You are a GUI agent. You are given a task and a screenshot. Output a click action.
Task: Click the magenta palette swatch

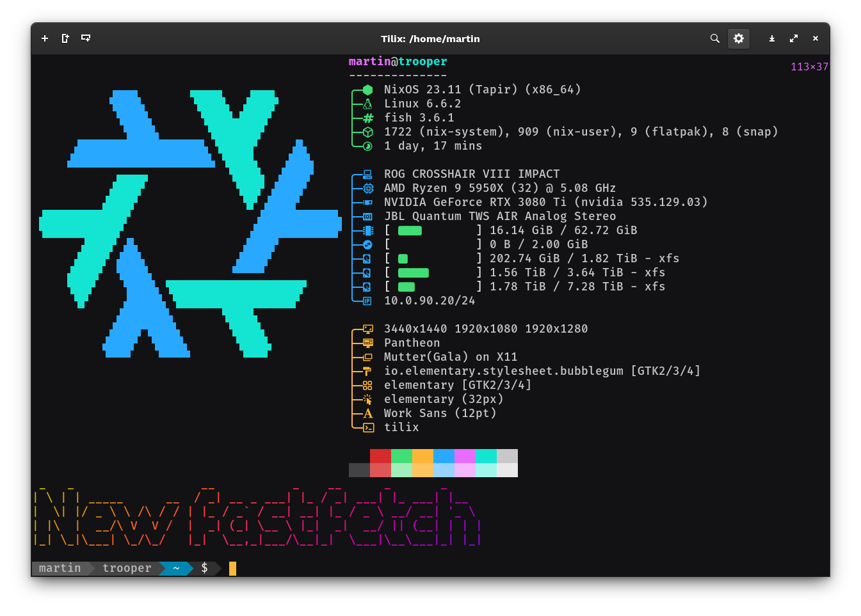(465, 456)
